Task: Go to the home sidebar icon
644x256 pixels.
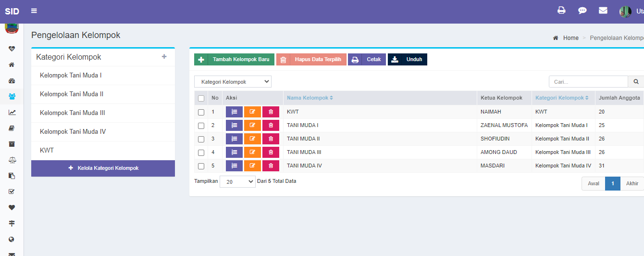Action: click(x=12, y=64)
